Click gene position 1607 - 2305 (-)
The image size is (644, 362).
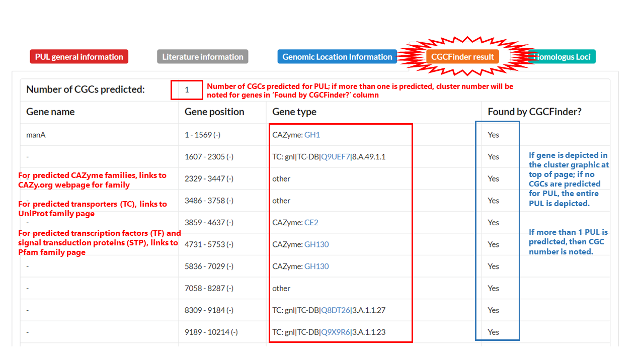point(209,157)
